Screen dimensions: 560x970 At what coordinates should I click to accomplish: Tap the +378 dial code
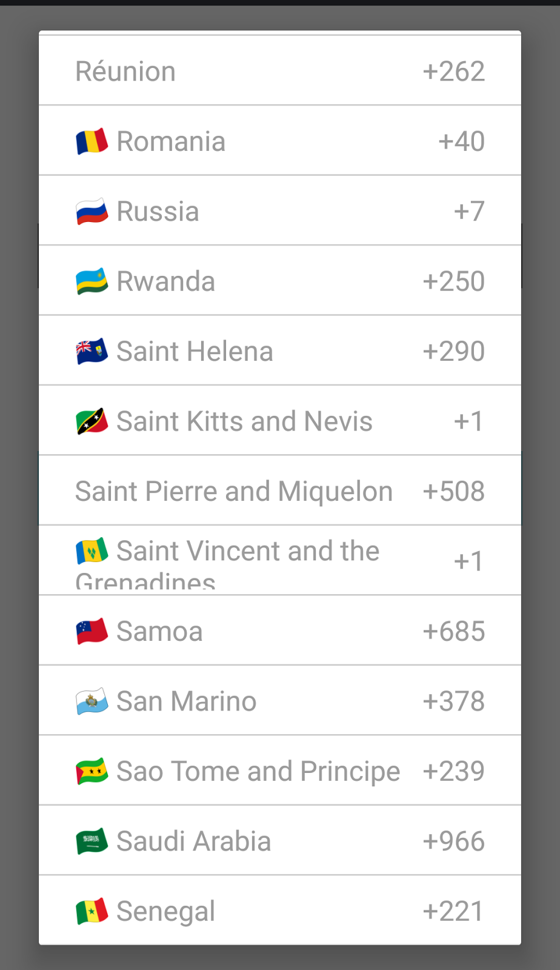pyautogui.click(x=453, y=702)
